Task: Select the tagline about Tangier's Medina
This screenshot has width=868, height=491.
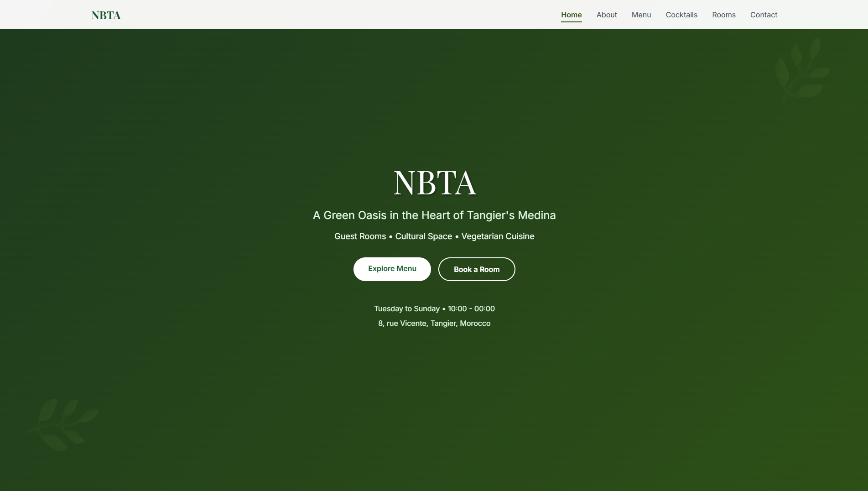Action: pos(434,215)
